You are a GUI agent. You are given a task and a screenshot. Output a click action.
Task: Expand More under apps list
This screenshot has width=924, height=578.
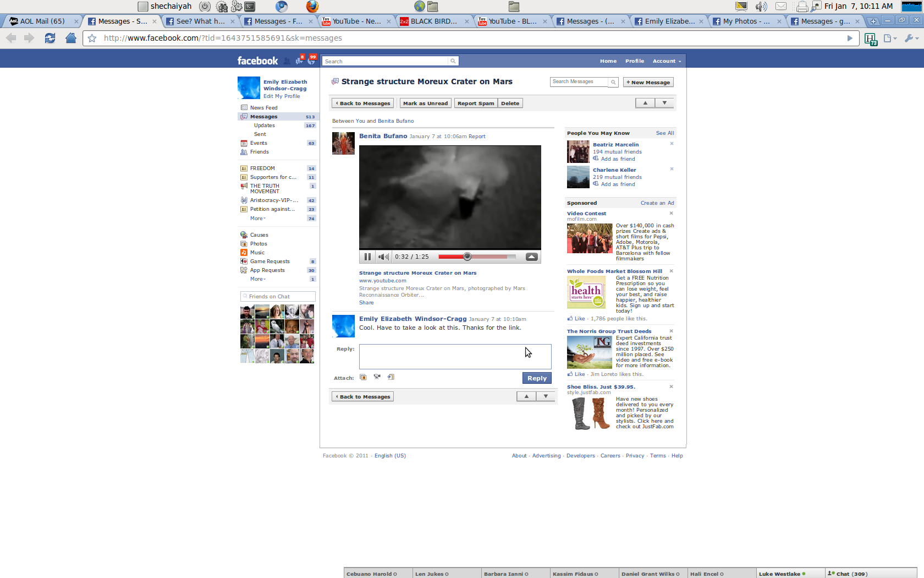(x=257, y=279)
